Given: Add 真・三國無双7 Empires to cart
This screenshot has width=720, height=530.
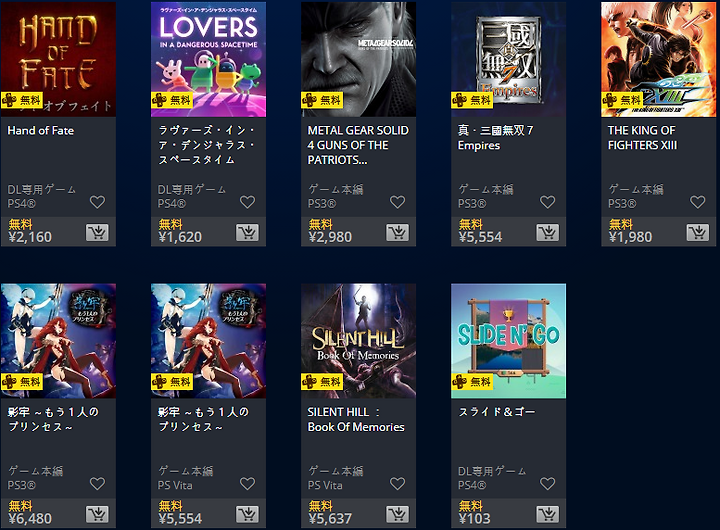Looking at the screenshot, I should click(x=548, y=233).
